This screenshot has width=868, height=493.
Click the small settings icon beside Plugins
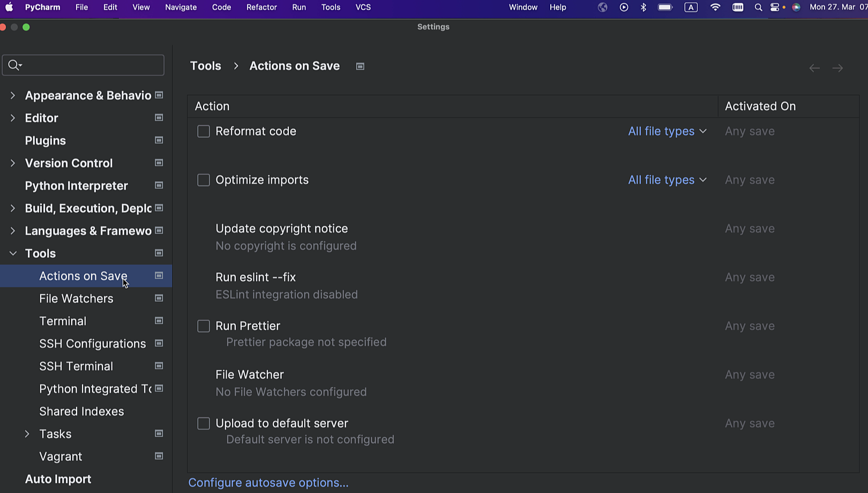(x=159, y=140)
